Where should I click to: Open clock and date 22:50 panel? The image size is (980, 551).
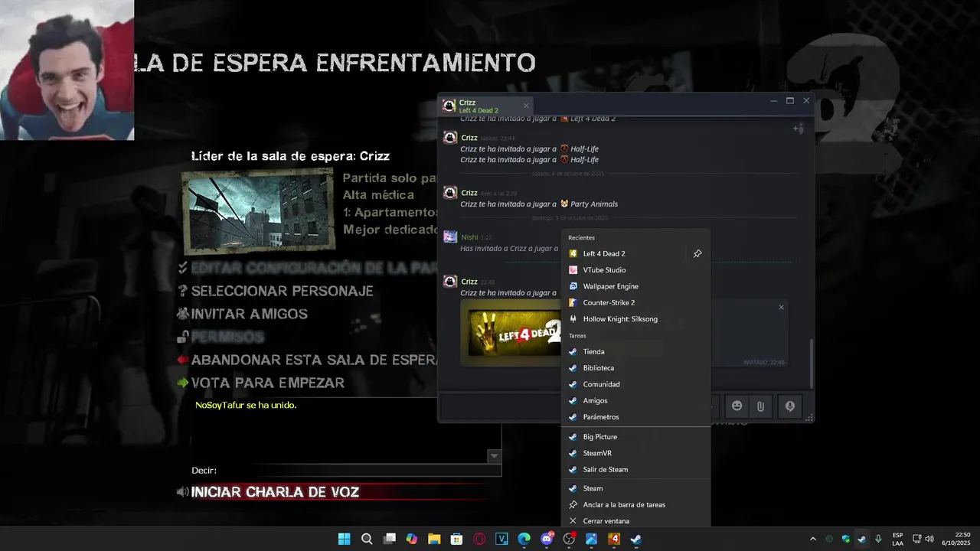(955, 539)
